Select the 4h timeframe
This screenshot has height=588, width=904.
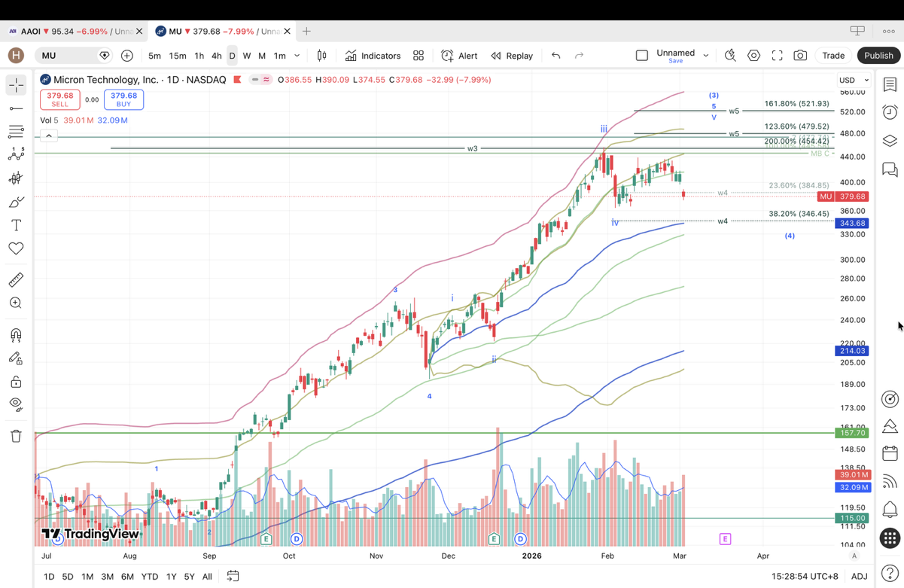pos(216,56)
